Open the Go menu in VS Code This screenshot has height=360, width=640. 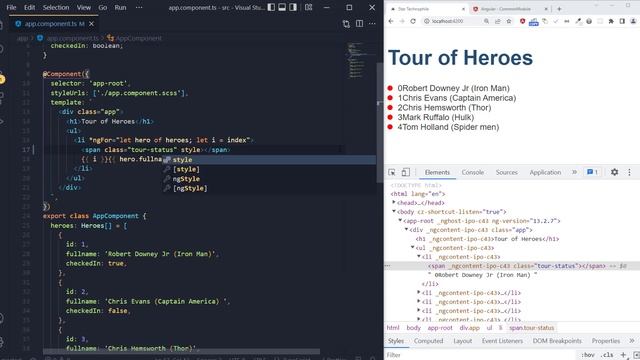[102, 7]
